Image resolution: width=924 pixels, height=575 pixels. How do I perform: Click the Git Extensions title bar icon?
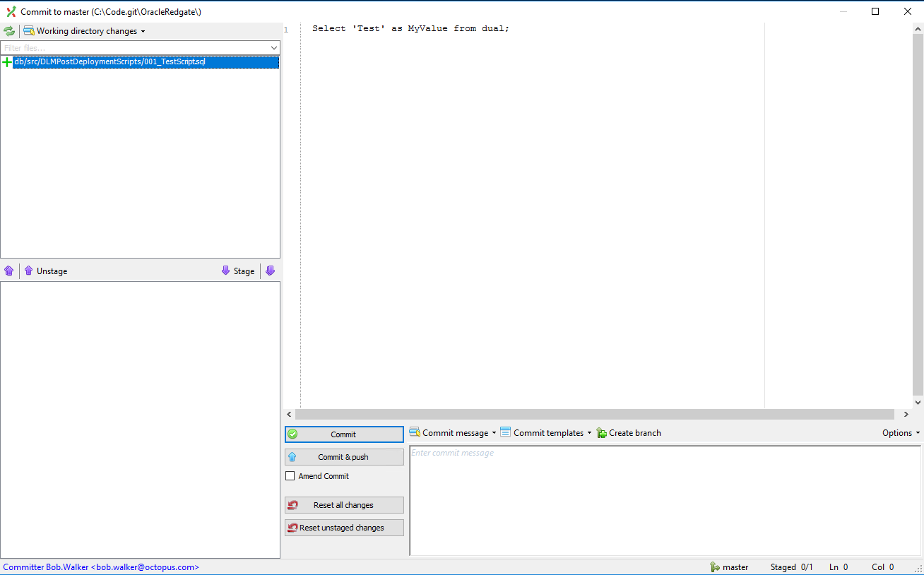pyautogui.click(x=11, y=11)
